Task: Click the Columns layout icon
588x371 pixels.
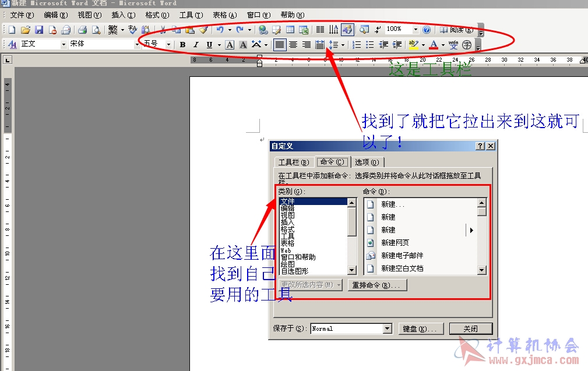Action: click(x=321, y=30)
